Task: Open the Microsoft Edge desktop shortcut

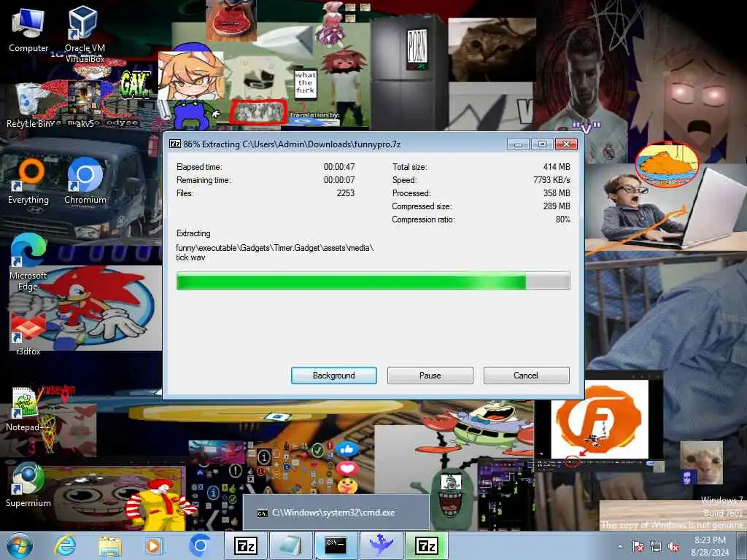Action: 28,262
